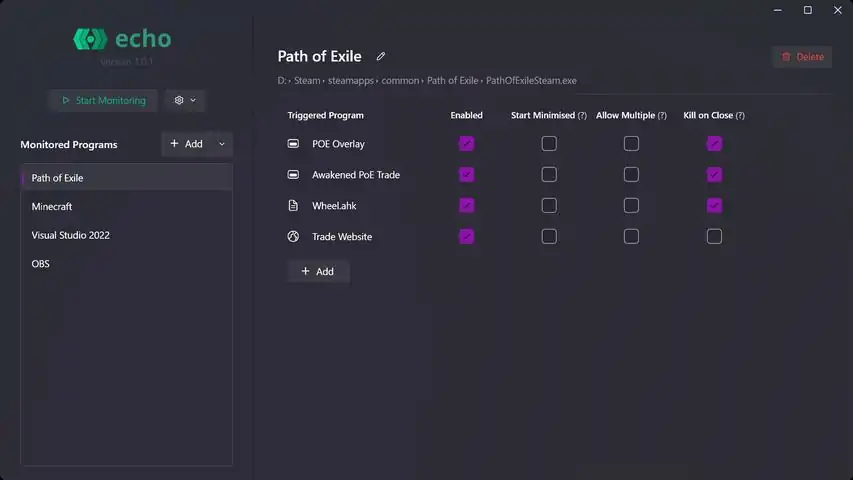
Task: Add a new triggered program below the table
Action: coord(318,272)
